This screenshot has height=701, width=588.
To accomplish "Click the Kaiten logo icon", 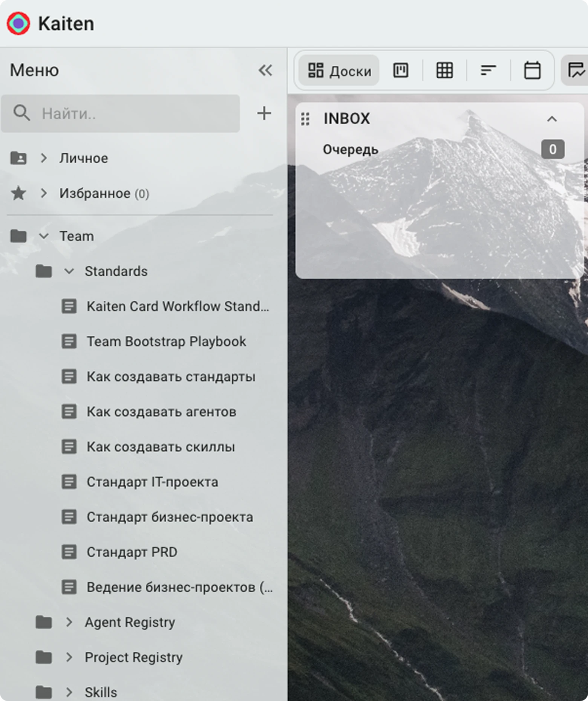I will pos(18,23).
